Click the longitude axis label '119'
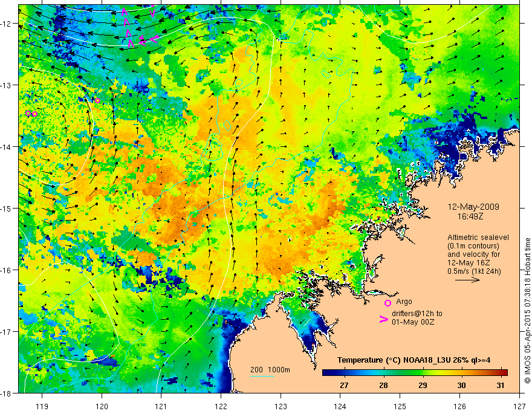Screen dimensions: 532x411 42,406
